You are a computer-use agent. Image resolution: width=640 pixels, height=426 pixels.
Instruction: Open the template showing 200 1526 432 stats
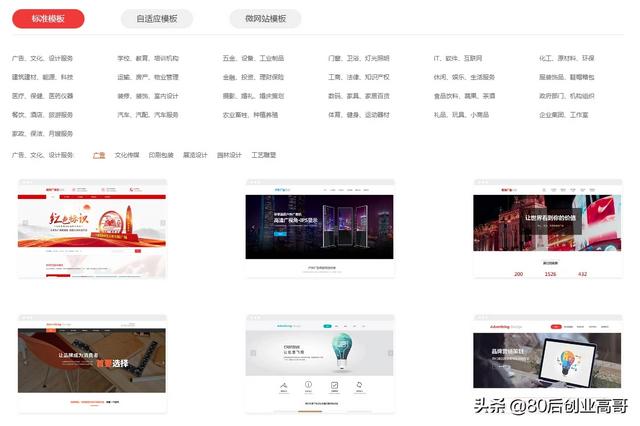tap(548, 229)
